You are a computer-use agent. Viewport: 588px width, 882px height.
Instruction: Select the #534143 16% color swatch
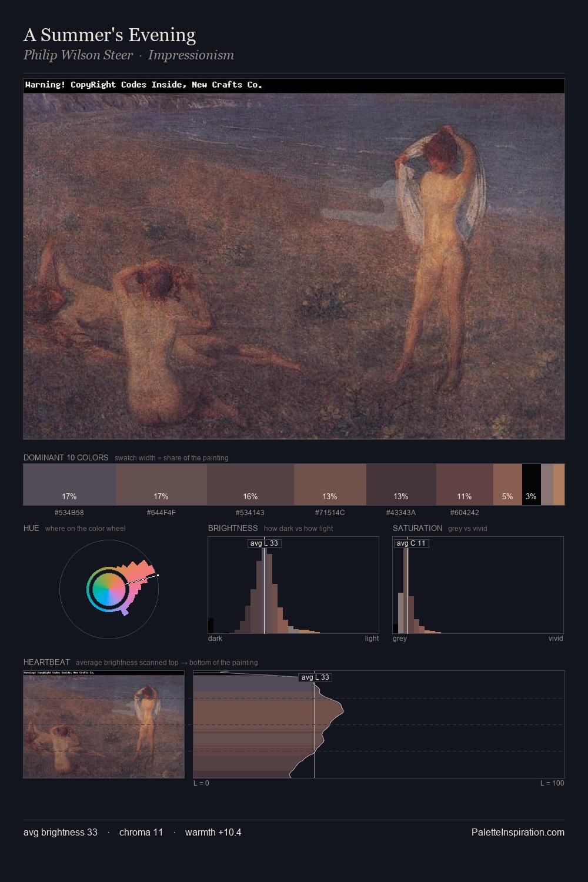pos(250,485)
